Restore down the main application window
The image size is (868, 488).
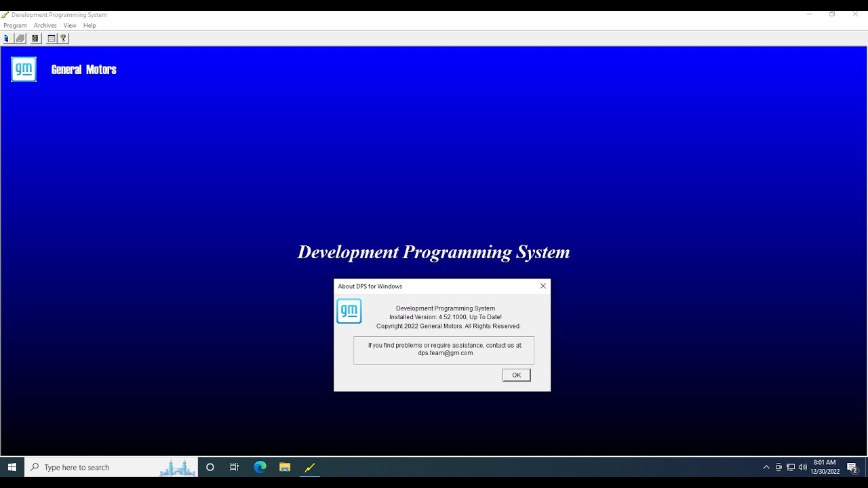832,14
